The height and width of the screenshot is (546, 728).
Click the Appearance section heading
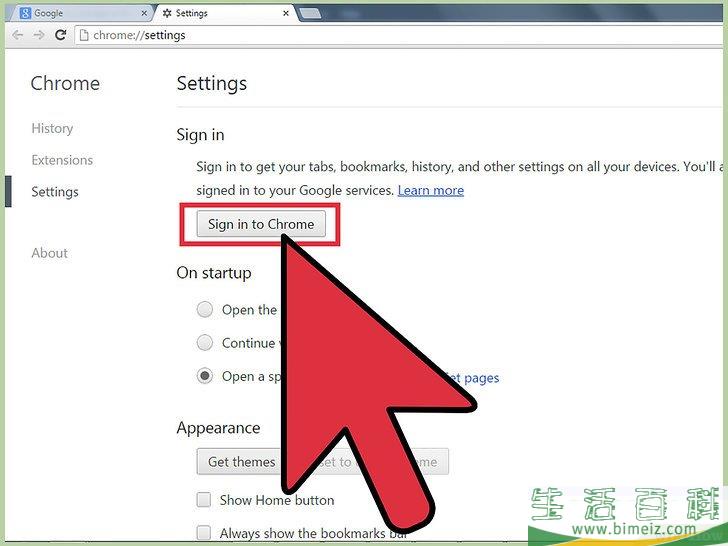[x=218, y=428]
